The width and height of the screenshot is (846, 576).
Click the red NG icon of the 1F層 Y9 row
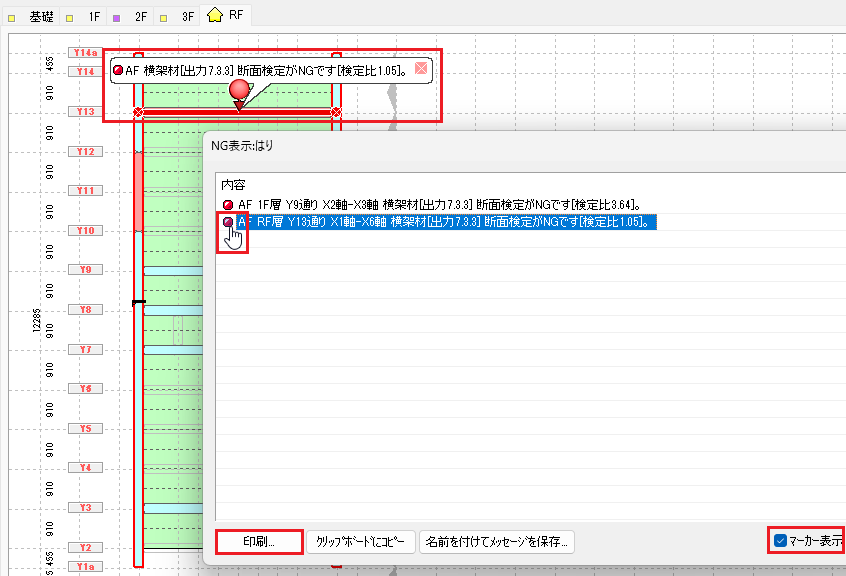pos(228,204)
